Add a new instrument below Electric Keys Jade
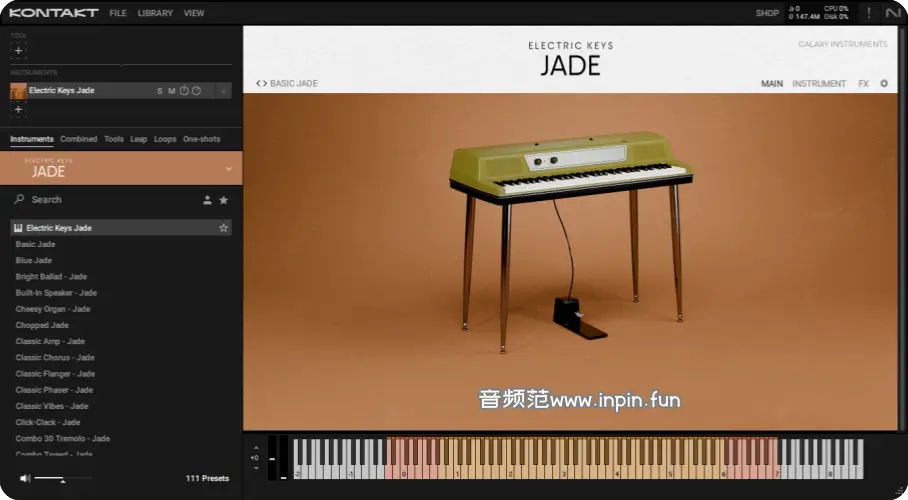The image size is (908, 500). 18,110
